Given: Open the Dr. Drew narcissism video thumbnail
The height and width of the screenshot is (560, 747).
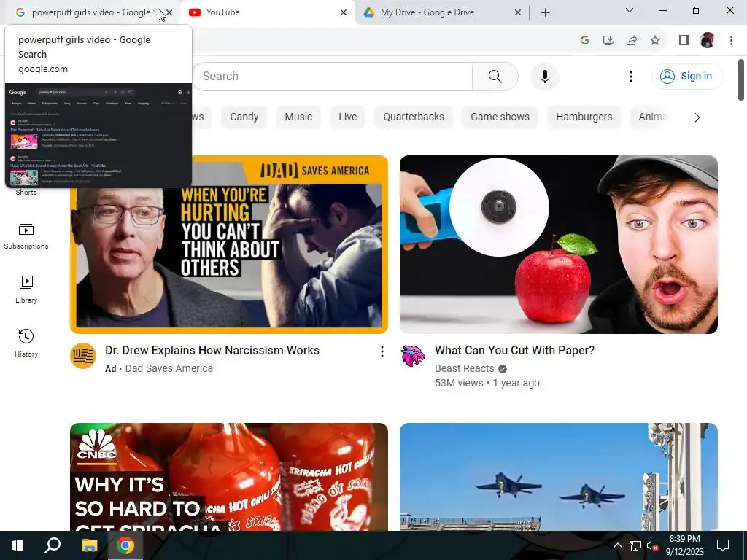Looking at the screenshot, I should [229, 244].
